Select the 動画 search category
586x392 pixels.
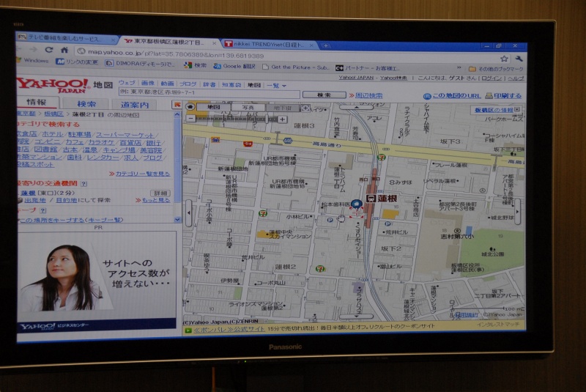pyautogui.click(x=167, y=84)
